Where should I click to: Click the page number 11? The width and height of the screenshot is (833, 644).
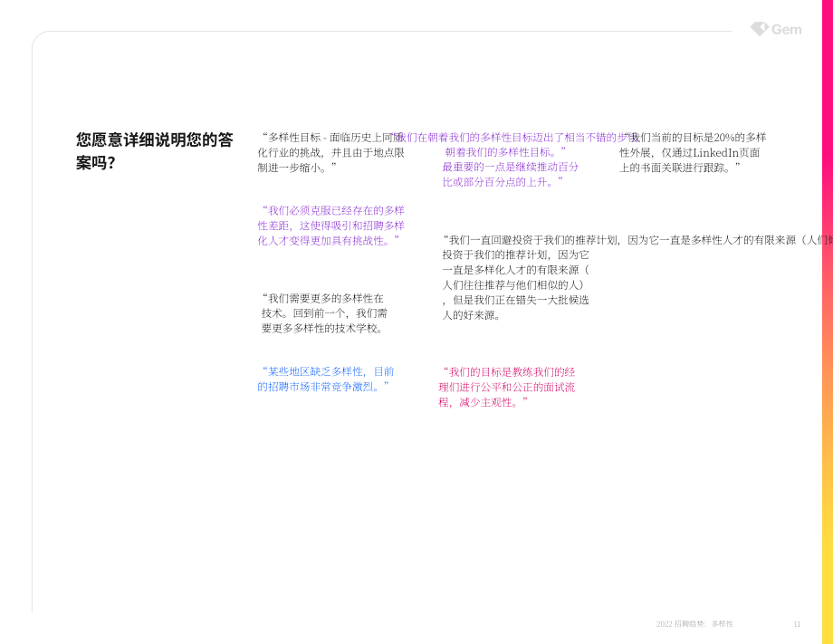797,624
